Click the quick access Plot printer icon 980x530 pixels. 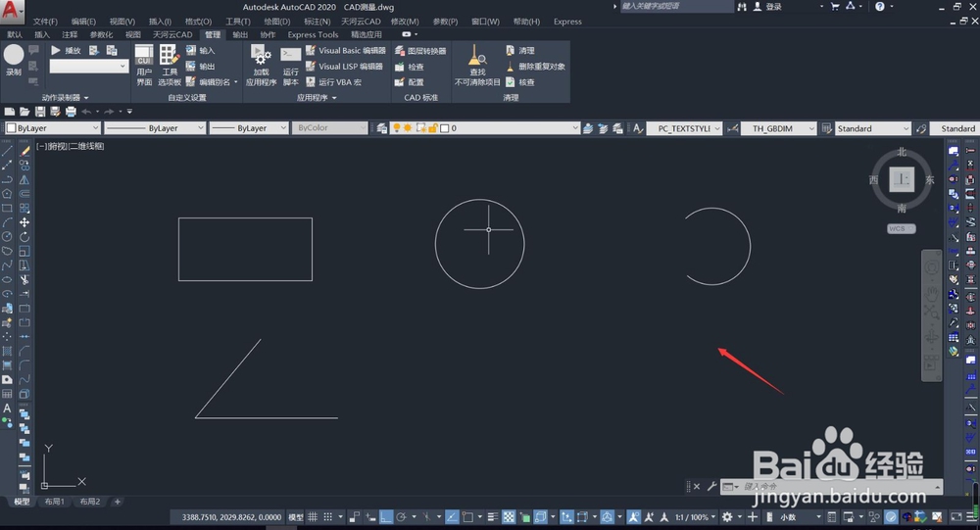point(71,112)
